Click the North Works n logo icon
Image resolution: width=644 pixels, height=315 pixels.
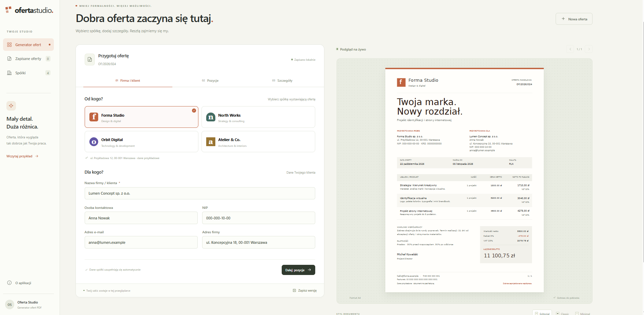tap(211, 117)
